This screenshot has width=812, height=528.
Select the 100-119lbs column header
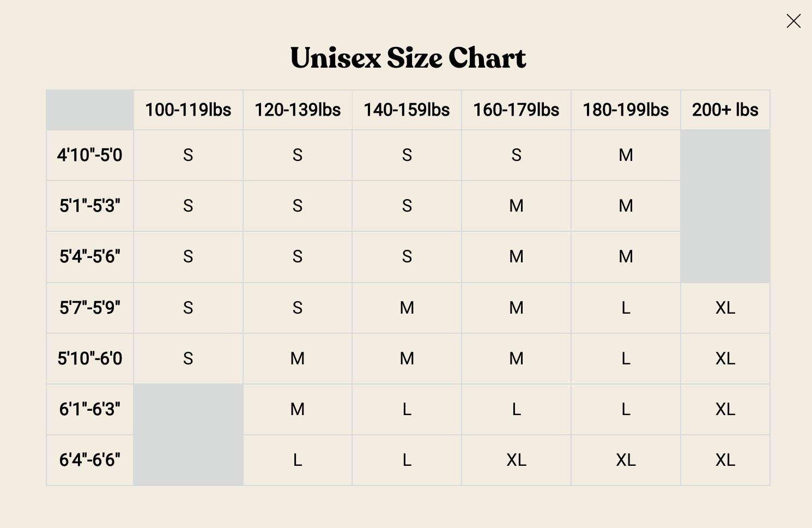click(188, 110)
